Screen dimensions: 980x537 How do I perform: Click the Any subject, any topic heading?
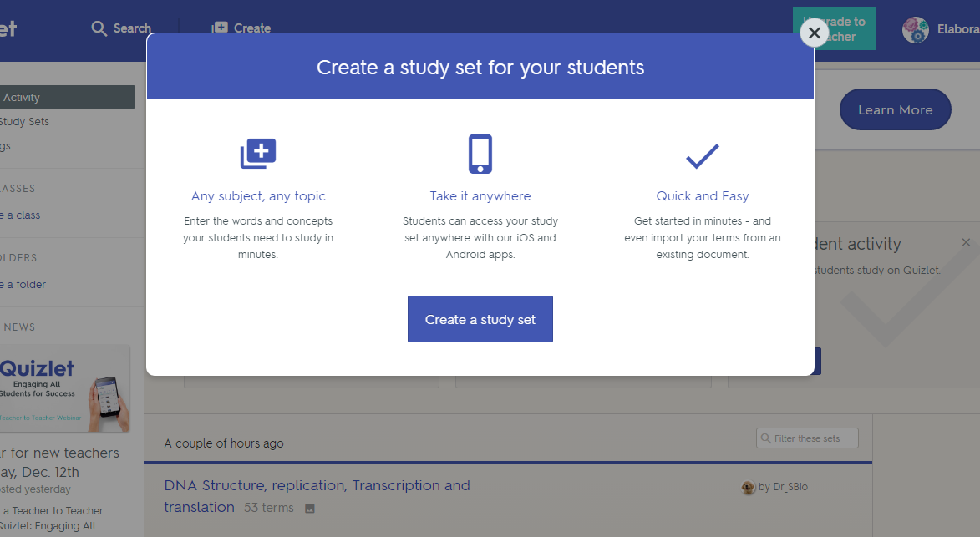(258, 196)
